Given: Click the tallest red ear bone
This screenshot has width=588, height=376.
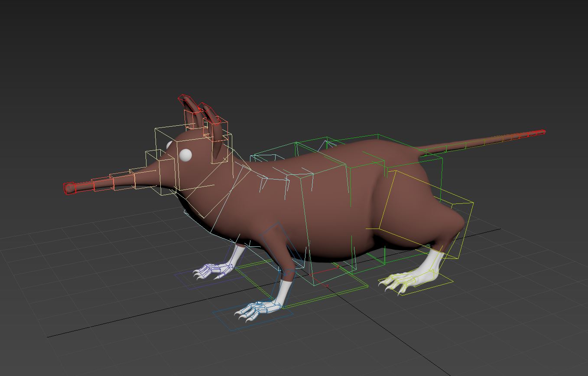Looking at the screenshot, I should tap(186, 101).
